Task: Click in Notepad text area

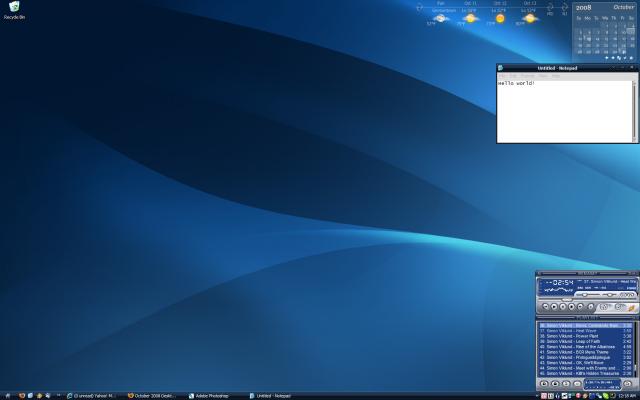Action: point(565,111)
